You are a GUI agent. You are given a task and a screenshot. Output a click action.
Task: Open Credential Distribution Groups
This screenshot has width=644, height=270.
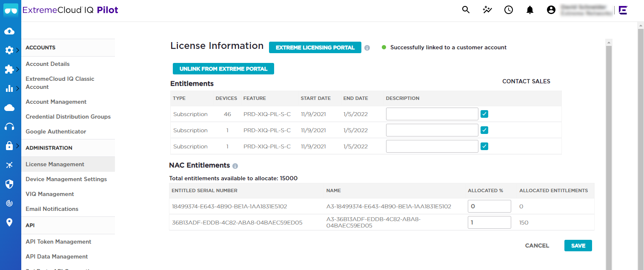(68, 117)
